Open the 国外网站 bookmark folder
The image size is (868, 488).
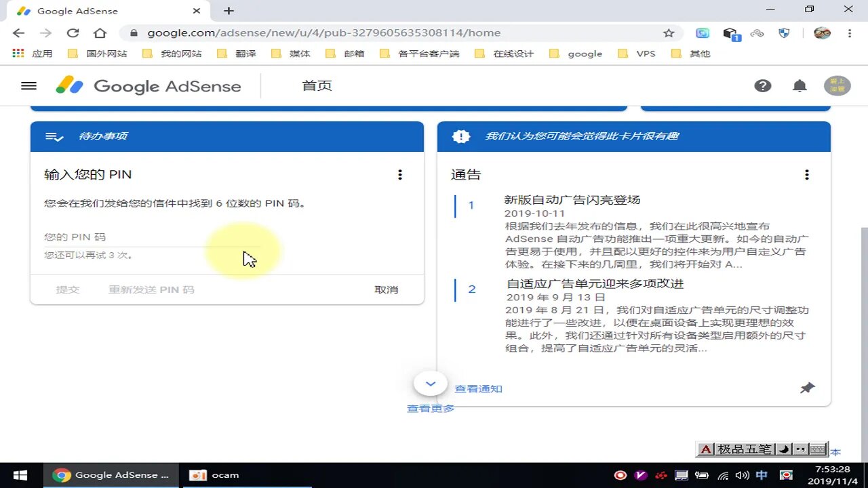[x=98, y=53]
